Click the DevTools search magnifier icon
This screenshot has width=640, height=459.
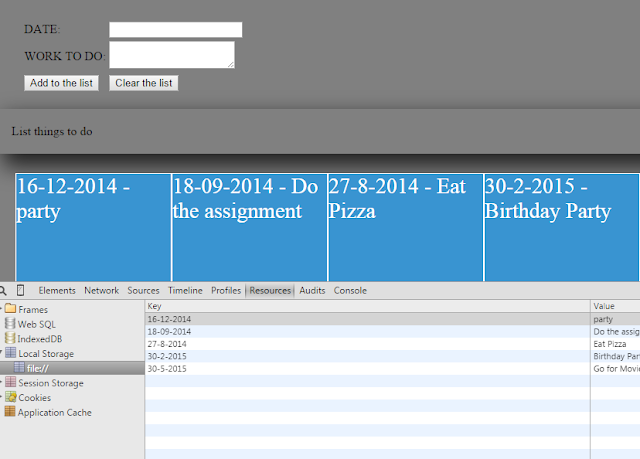pyautogui.click(x=2, y=290)
